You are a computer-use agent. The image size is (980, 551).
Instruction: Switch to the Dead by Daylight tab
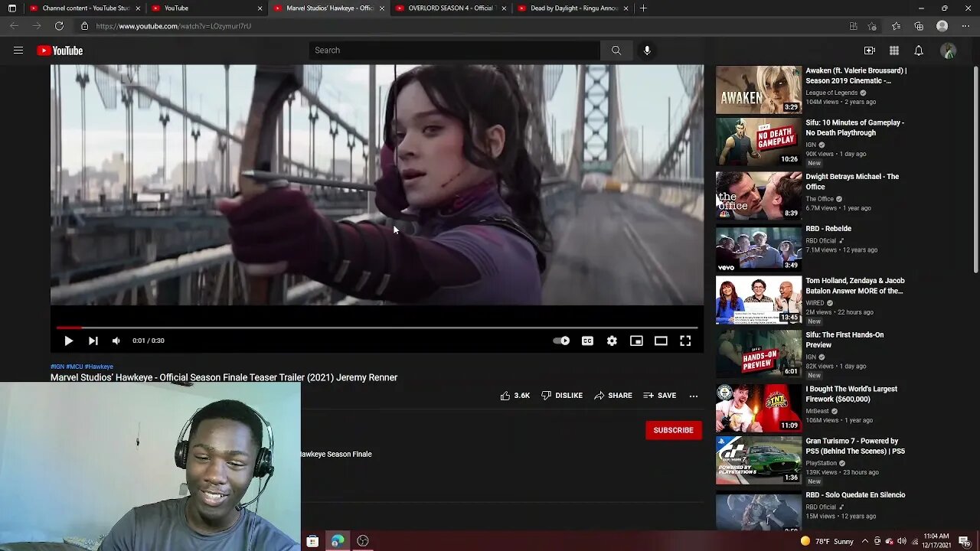tap(573, 8)
